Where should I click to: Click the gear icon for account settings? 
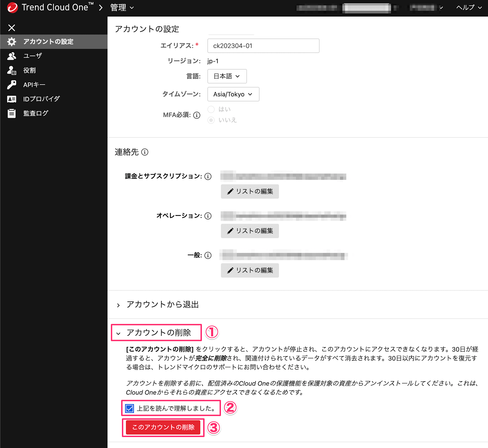(x=11, y=42)
